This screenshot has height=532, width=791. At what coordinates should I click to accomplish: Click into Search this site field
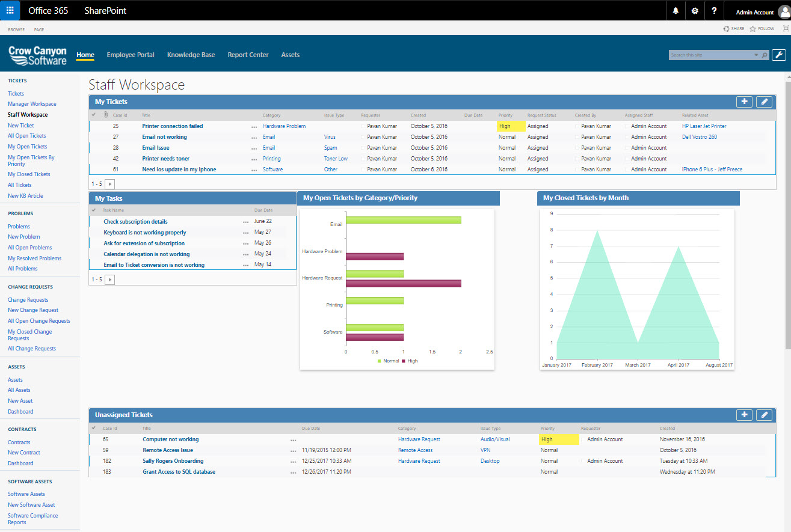(x=710, y=55)
